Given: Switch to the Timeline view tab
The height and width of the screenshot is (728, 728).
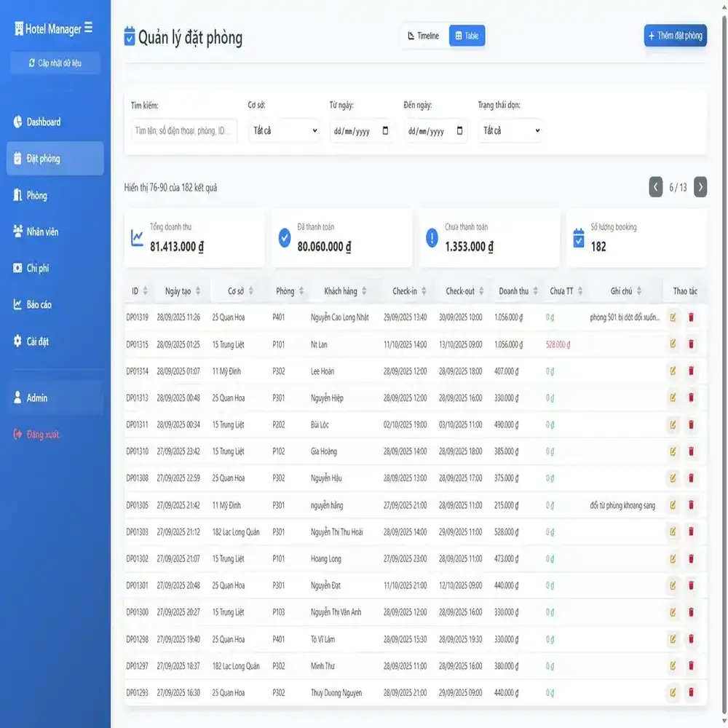Looking at the screenshot, I should pos(424,34).
